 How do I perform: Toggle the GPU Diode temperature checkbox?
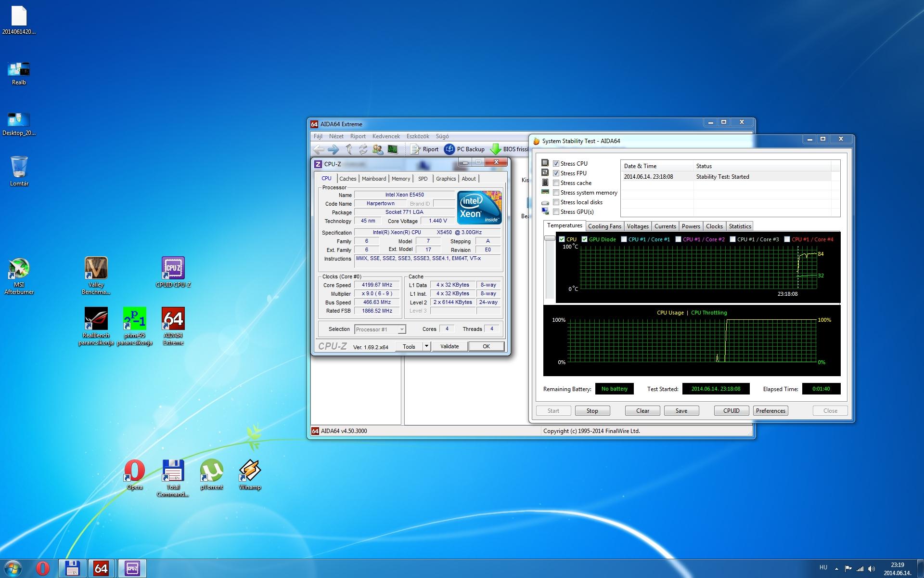click(584, 239)
